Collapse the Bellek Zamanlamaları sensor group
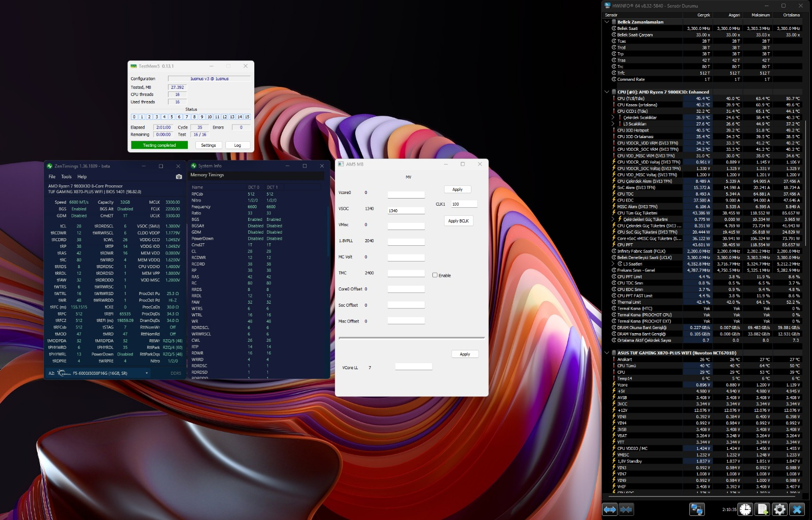This screenshot has height=520, width=812. 607,22
